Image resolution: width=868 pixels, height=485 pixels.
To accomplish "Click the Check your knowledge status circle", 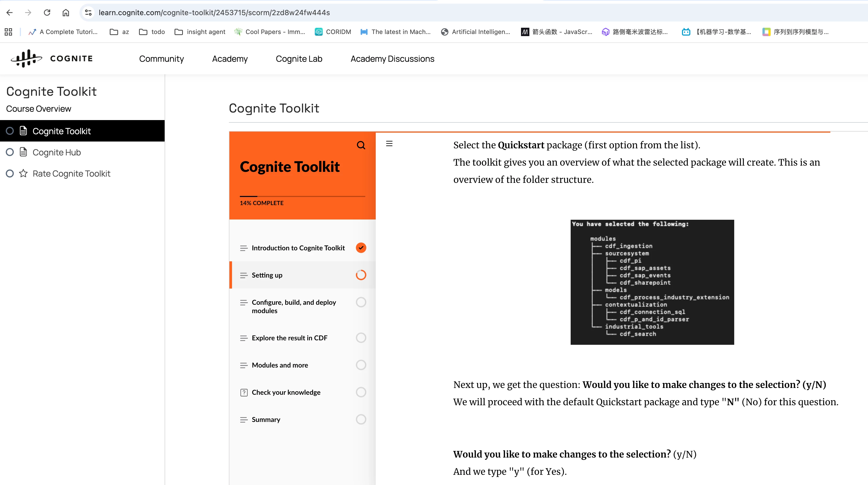I will click(x=361, y=392).
